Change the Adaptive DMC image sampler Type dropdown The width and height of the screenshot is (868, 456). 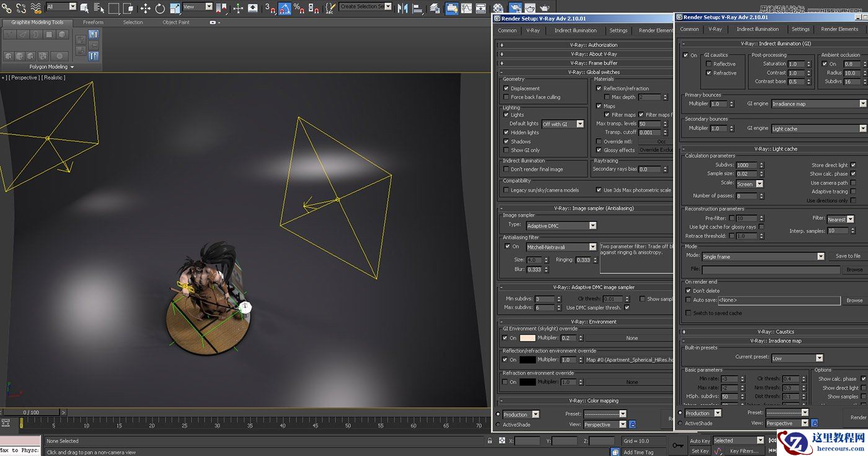pyautogui.click(x=561, y=225)
